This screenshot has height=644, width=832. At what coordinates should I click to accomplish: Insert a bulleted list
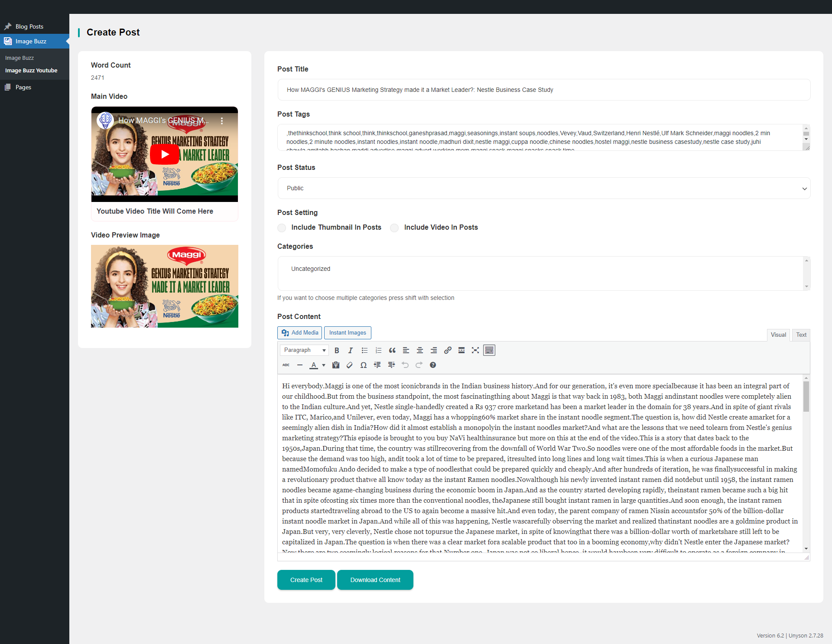(x=364, y=350)
